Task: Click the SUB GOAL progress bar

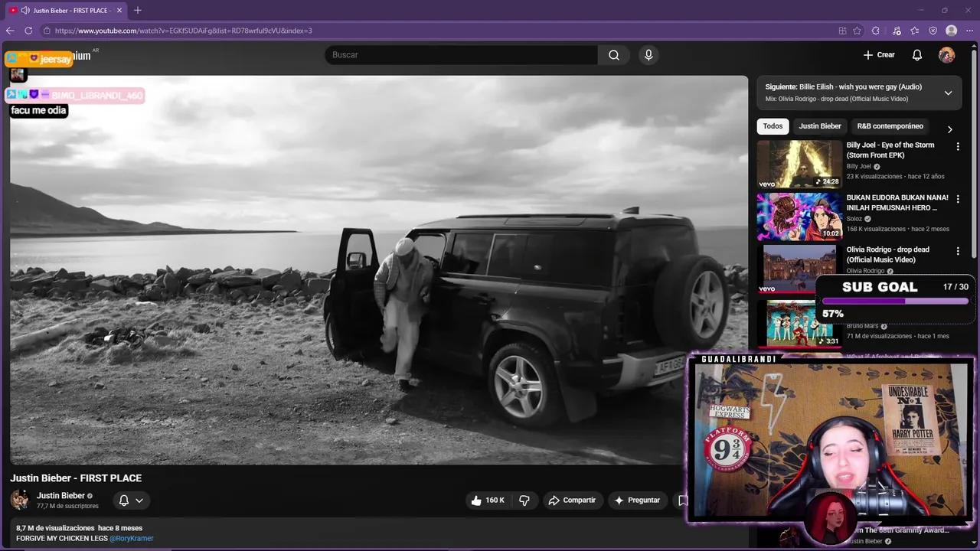Action: point(895,301)
